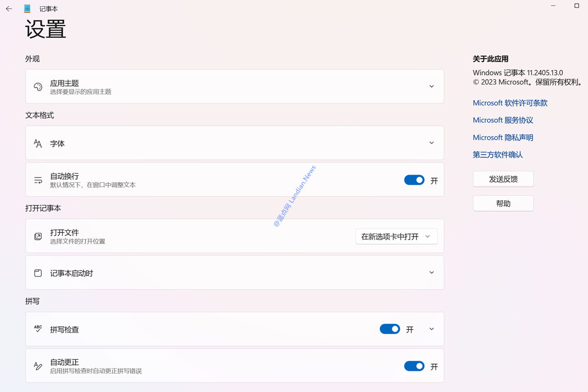This screenshot has width=588, height=392.
Task: Click the 自动换行 label text
Action: point(64,176)
